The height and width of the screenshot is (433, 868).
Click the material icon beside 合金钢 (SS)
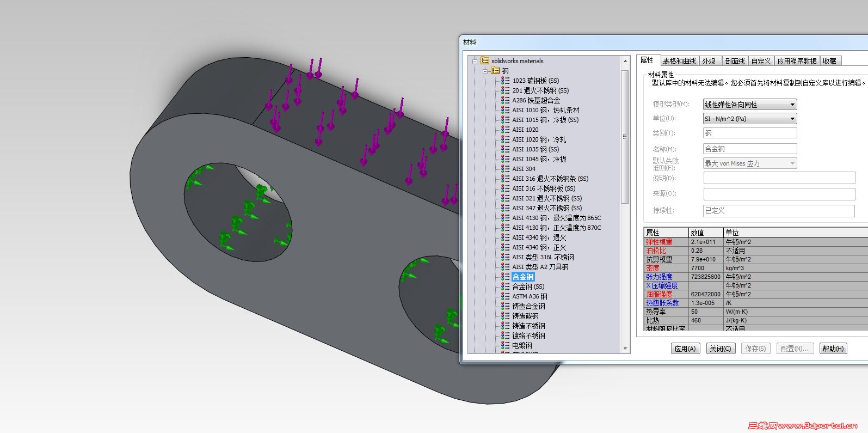pyautogui.click(x=506, y=286)
